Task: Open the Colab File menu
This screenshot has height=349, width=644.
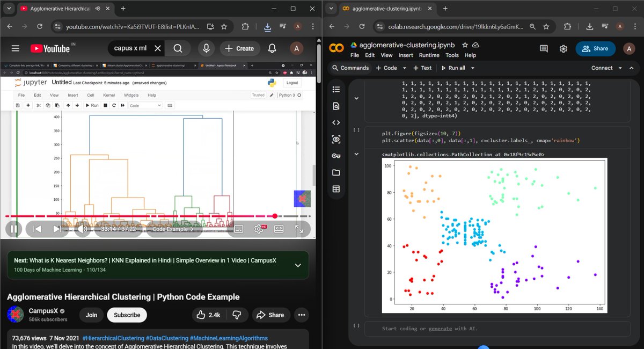Action: [x=355, y=55]
